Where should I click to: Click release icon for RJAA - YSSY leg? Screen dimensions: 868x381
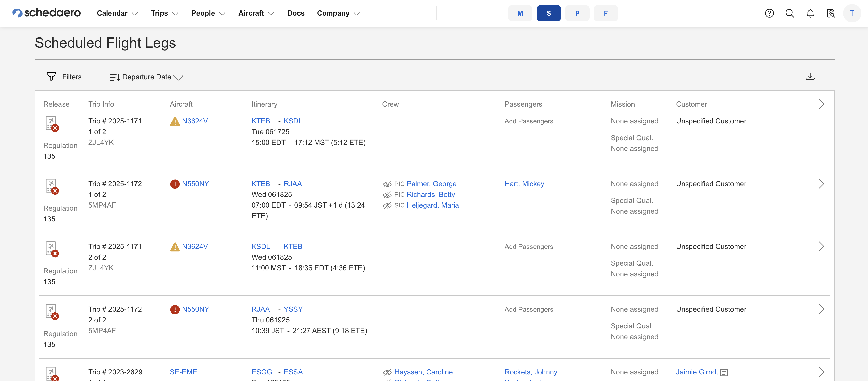(52, 312)
